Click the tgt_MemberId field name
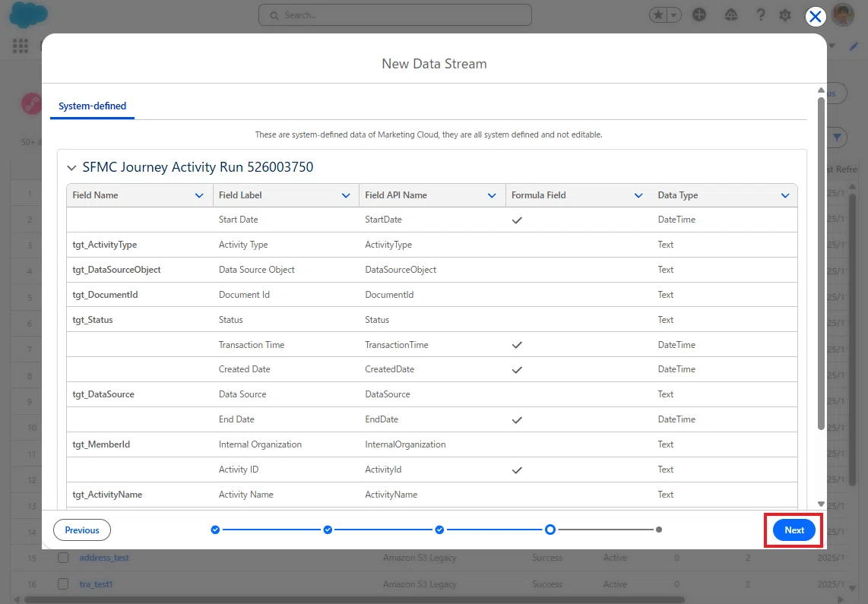 click(x=101, y=444)
